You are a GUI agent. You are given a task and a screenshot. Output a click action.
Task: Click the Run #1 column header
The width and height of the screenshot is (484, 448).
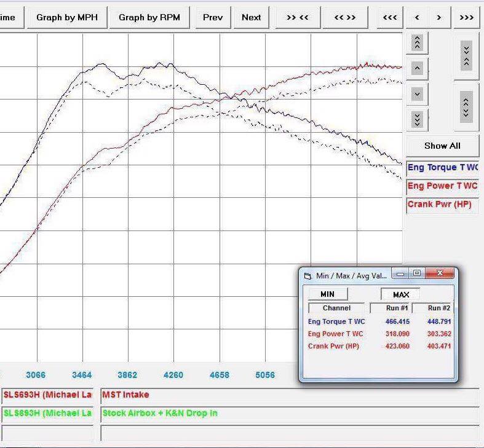391,308
